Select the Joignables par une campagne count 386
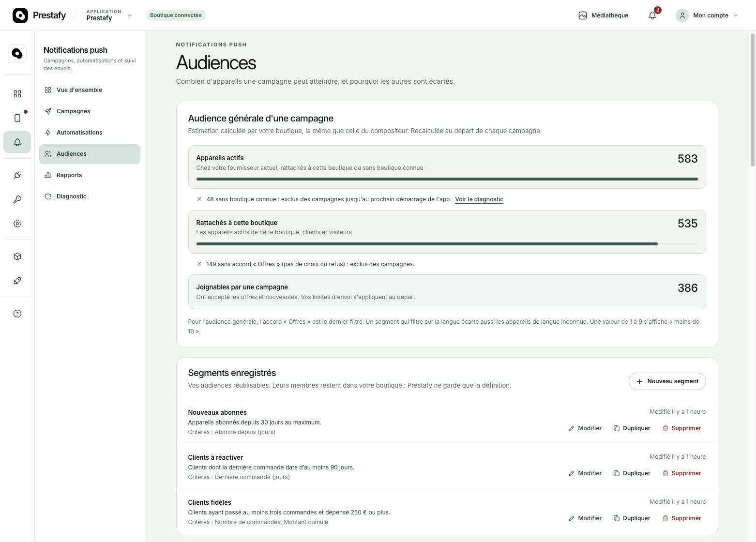Viewport: 756px width, 542px height. (x=687, y=288)
